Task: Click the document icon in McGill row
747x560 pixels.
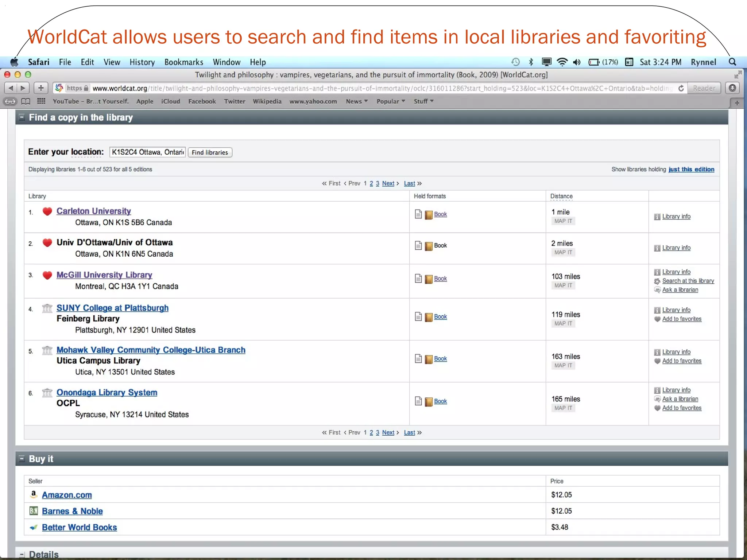Action: coord(418,279)
